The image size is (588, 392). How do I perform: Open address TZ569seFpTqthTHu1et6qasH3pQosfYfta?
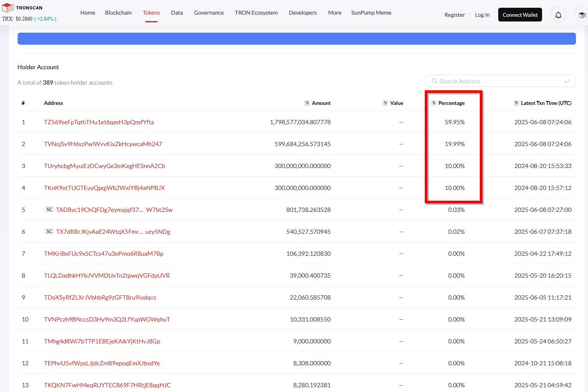[x=99, y=122]
